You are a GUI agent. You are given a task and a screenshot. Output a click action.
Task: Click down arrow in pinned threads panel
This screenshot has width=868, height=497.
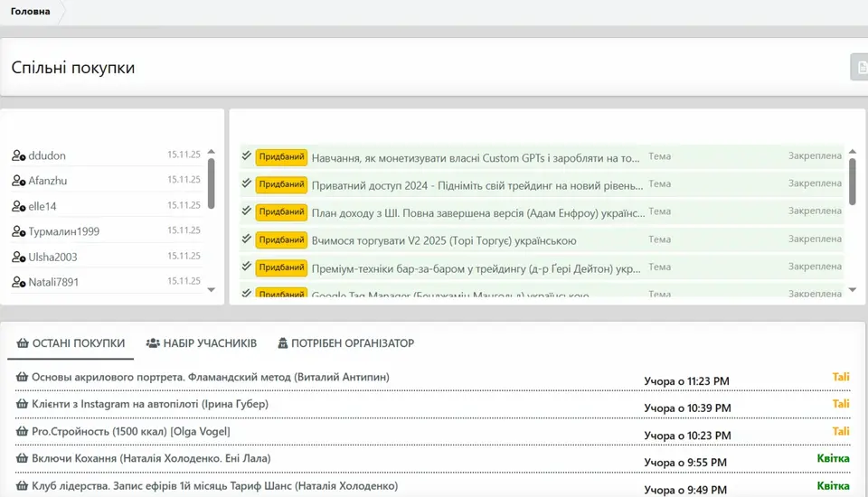[x=852, y=290]
